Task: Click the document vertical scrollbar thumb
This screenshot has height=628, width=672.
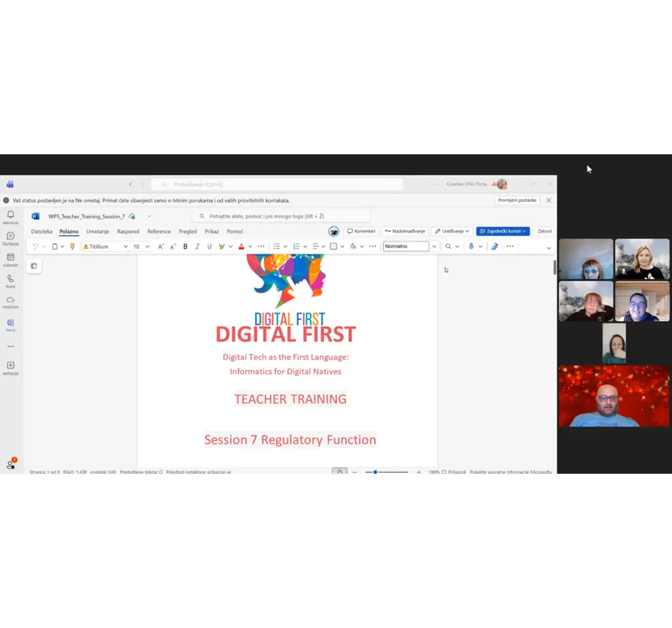Action: point(555,267)
